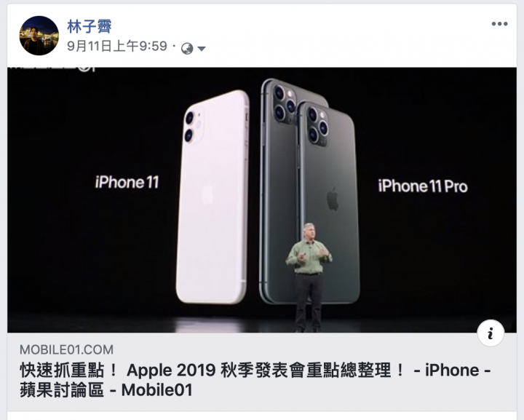524x420 pixels.
Task: Click the post timestamp 9月11日上午9:59
Action: point(117,46)
